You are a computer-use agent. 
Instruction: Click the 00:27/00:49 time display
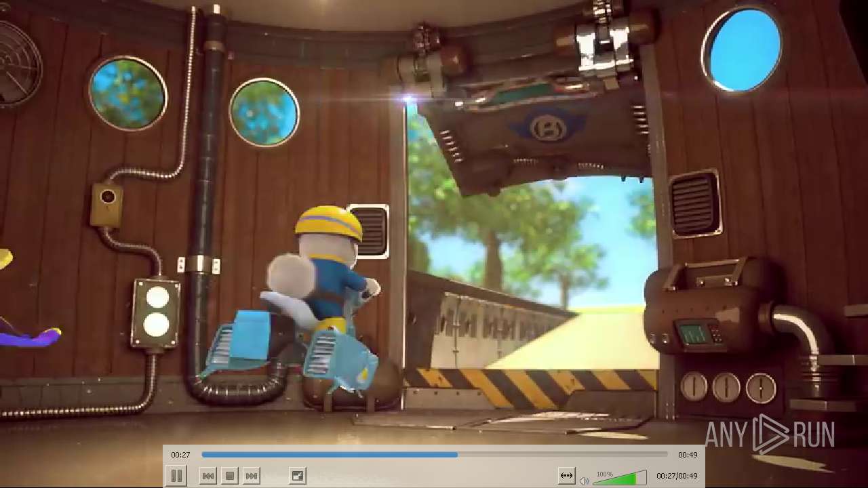[677, 476]
